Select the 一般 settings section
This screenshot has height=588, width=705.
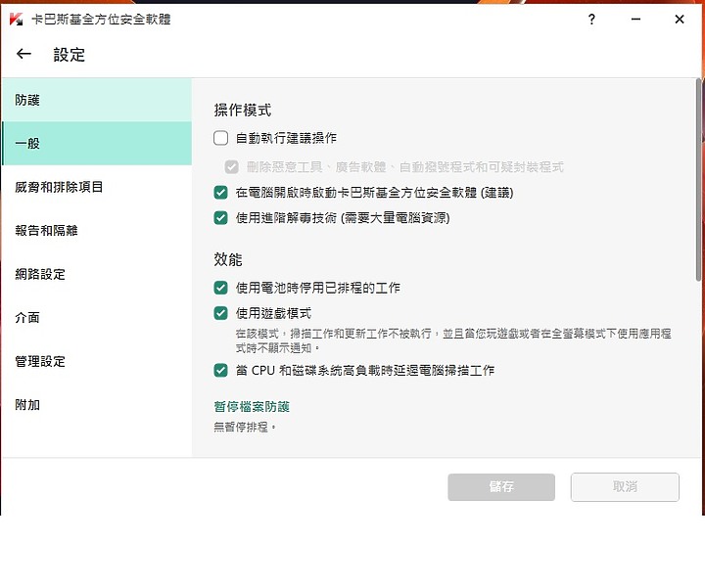(x=97, y=143)
